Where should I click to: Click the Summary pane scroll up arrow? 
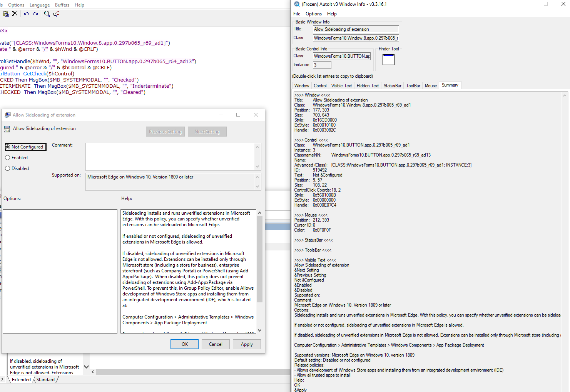[x=565, y=95]
